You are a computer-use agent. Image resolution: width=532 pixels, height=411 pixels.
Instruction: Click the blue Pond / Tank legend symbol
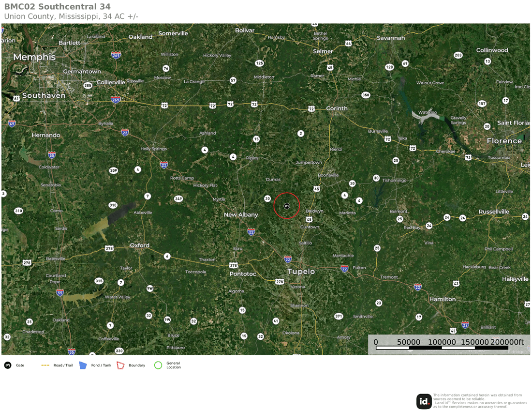[x=83, y=365]
